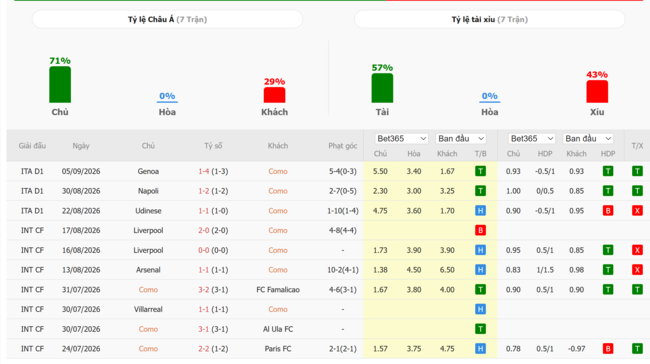The image size is (650, 364).
Task: Select handicap 1/1.5 in Arsenal row
Action: [x=545, y=270]
